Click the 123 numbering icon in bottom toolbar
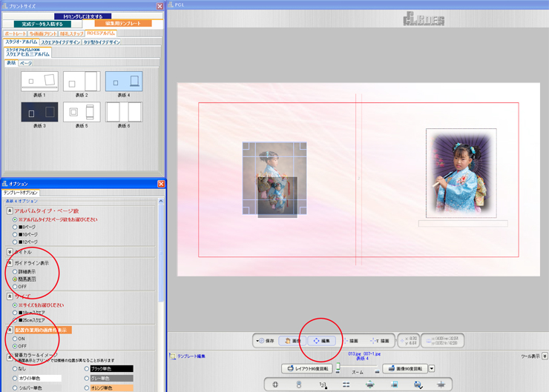The image size is (549, 392). pos(323,385)
